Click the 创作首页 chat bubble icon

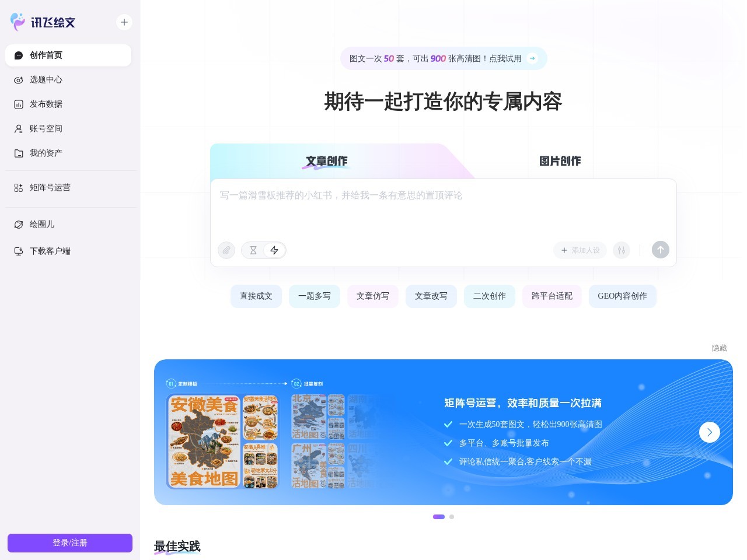[19, 55]
